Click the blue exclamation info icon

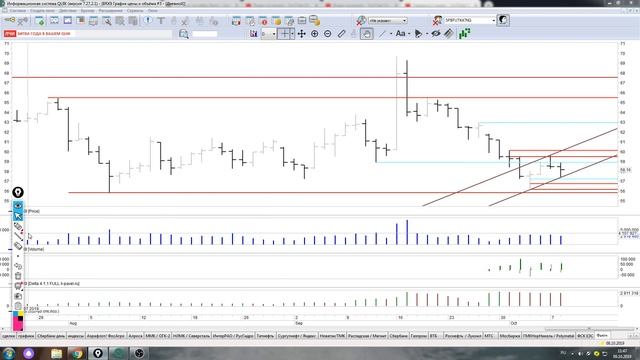[148, 20]
